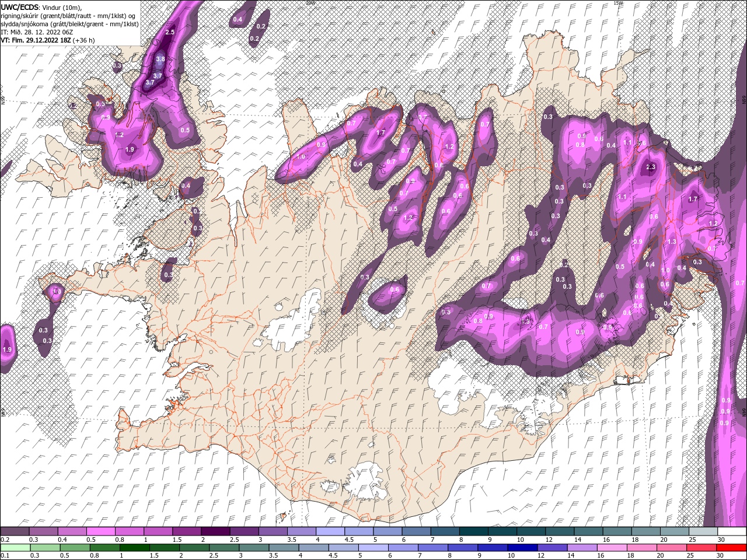The width and height of the screenshot is (747, 560).
Task: Click the '20W' longitude label at top
Action: click(309, 3)
